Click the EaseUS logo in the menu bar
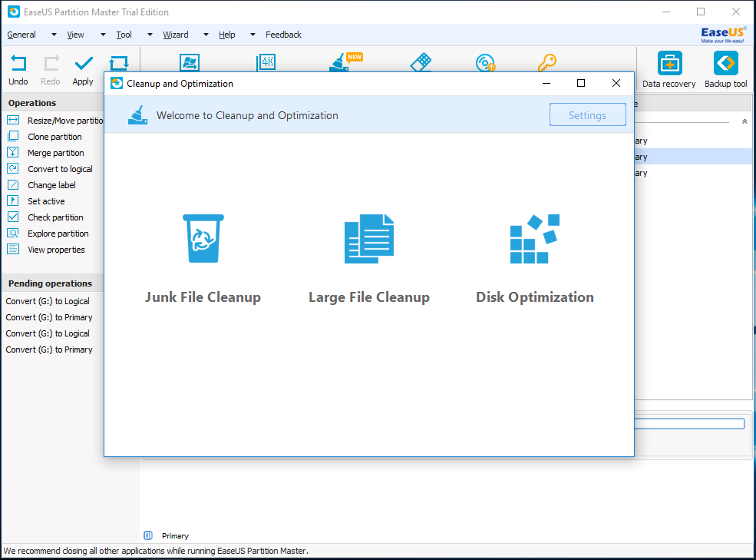Image resolution: width=756 pixels, height=560 pixels. (723, 35)
